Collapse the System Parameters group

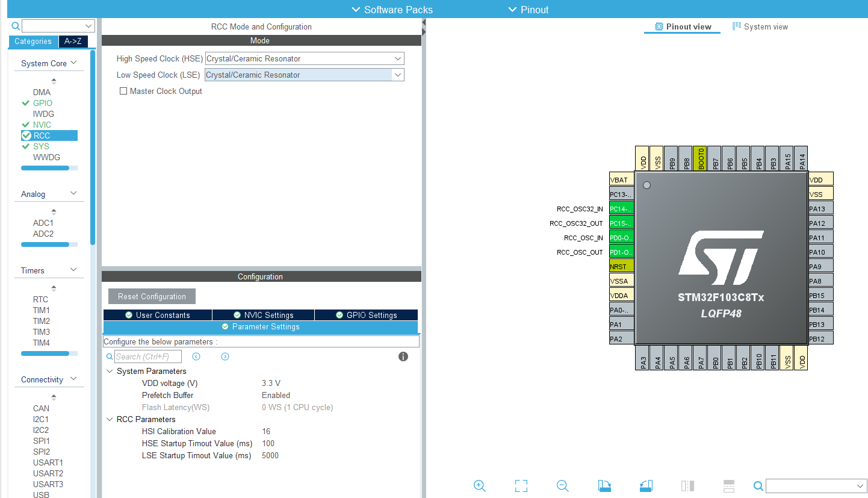110,372
